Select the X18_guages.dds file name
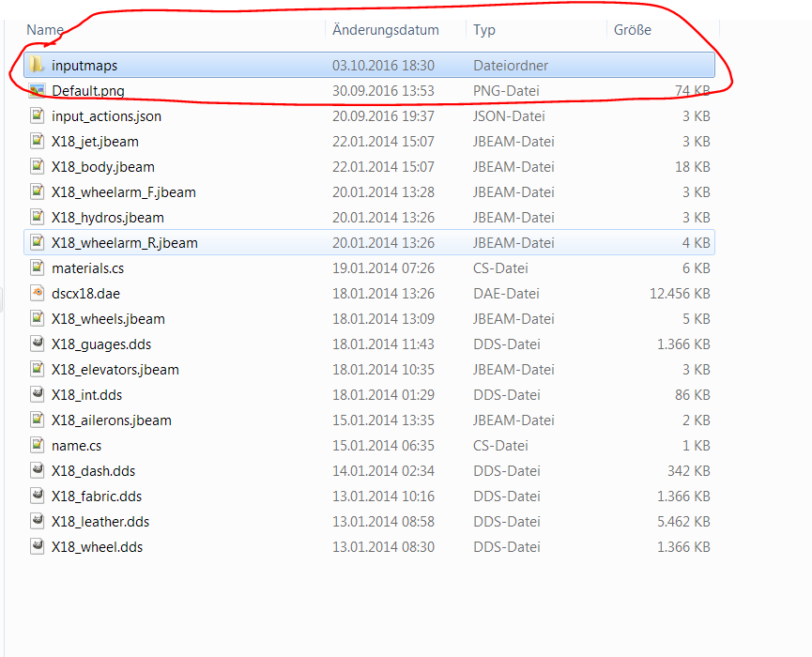This screenshot has width=812, height=657. (101, 344)
